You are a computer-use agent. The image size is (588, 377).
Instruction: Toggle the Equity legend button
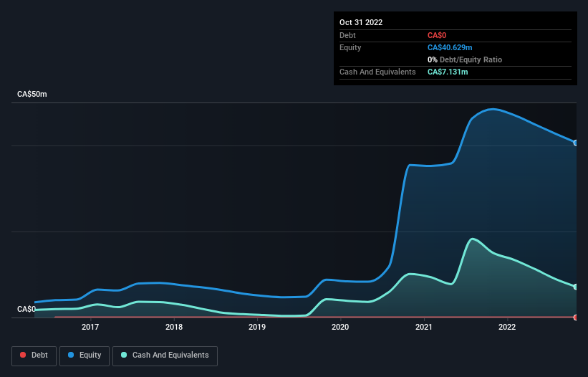85,355
